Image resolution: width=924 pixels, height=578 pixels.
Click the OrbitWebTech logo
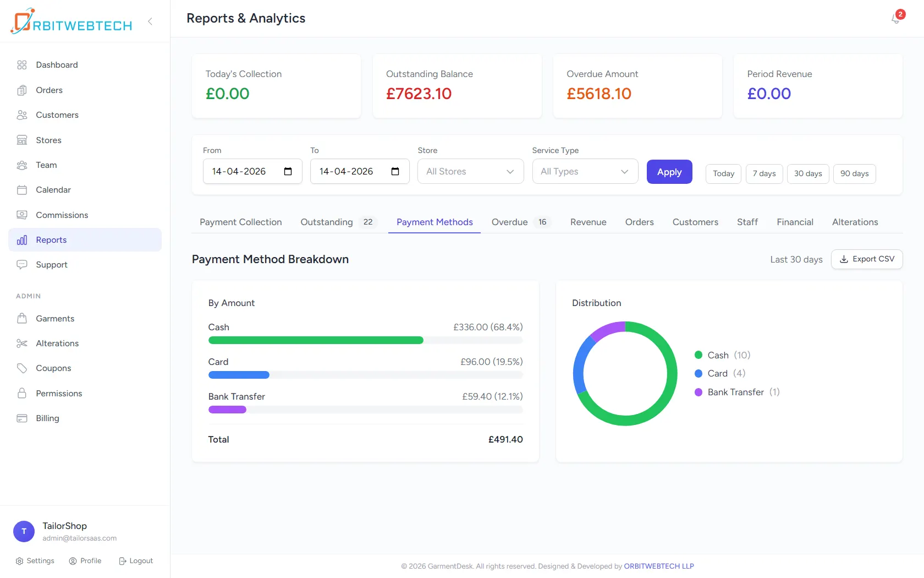pos(71,21)
